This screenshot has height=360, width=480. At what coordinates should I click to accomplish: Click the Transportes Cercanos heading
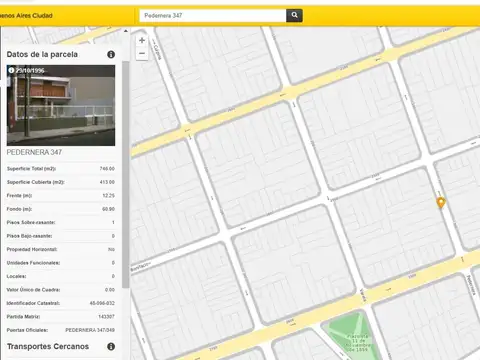click(48, 346)
